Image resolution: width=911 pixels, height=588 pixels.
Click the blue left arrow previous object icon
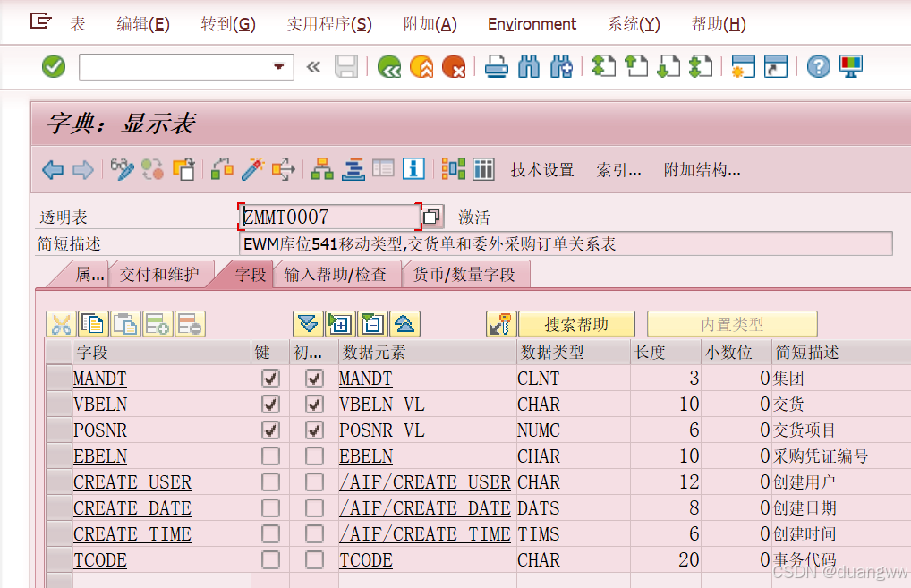click(53, 170)
